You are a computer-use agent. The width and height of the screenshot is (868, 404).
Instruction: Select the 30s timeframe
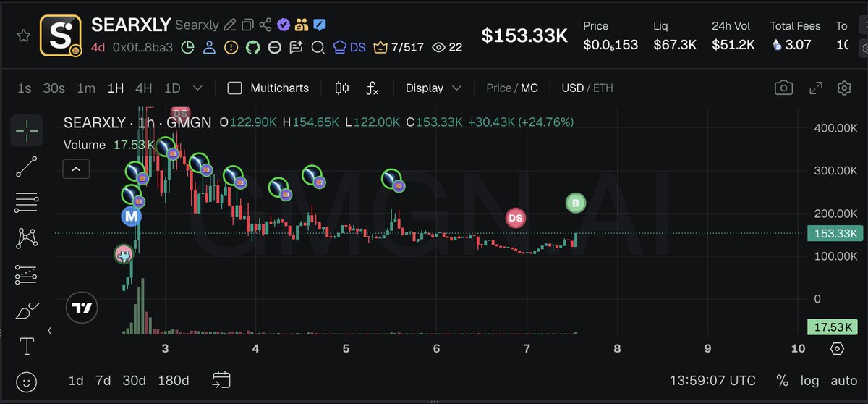point(54,88)
